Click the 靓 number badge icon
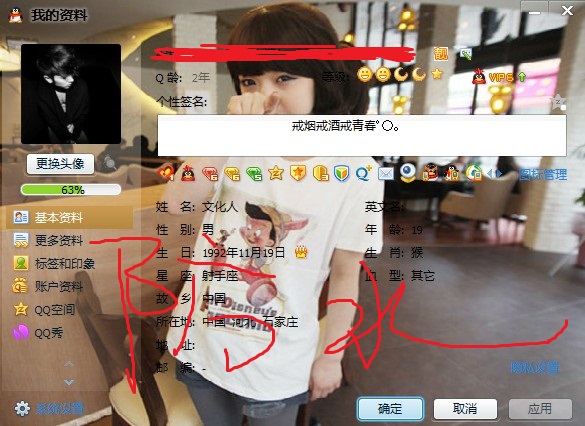This screenshot has height=426, width=585. [441, 54]
